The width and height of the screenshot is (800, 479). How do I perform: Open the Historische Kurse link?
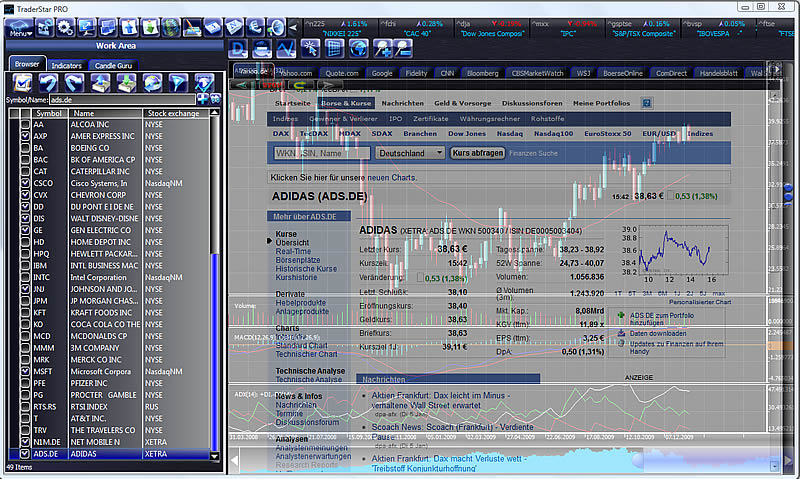306,269
